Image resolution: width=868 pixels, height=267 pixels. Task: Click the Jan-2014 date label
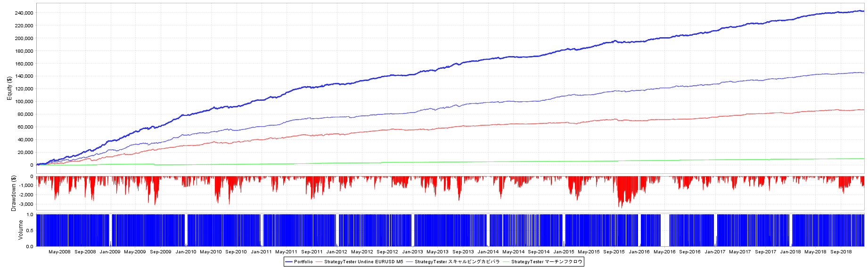[488, 251]
